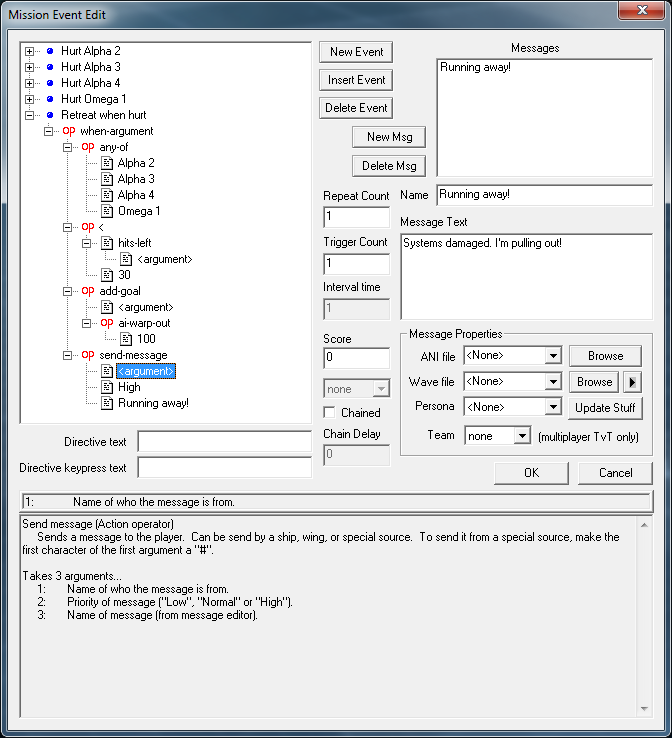Click the Repeat Count input field
The image size is (672, 738).
[356, 216]
